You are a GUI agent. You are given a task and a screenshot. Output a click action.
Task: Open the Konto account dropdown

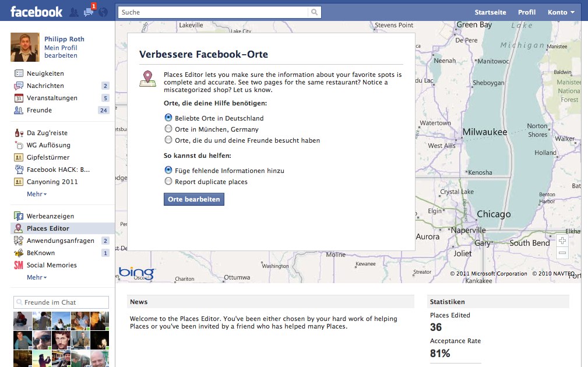tap(561, 12)
